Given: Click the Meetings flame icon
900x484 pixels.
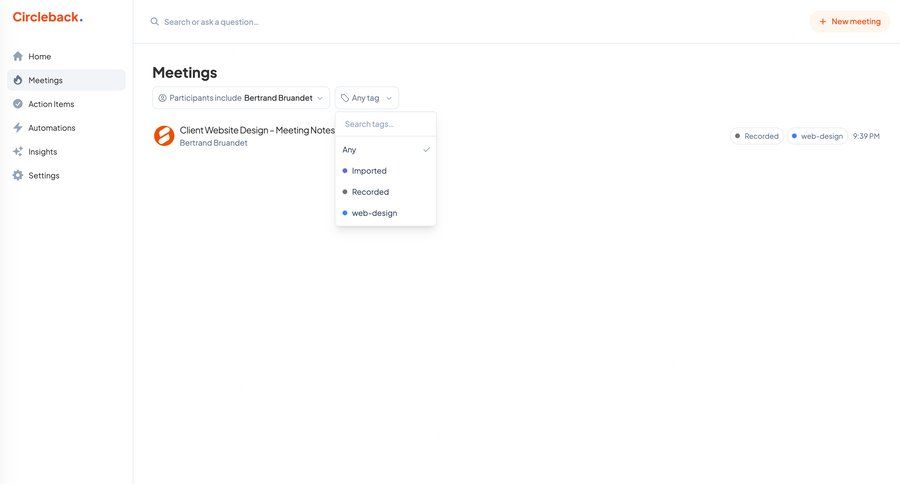Looking at the screenshot, I should click(18, 80).
